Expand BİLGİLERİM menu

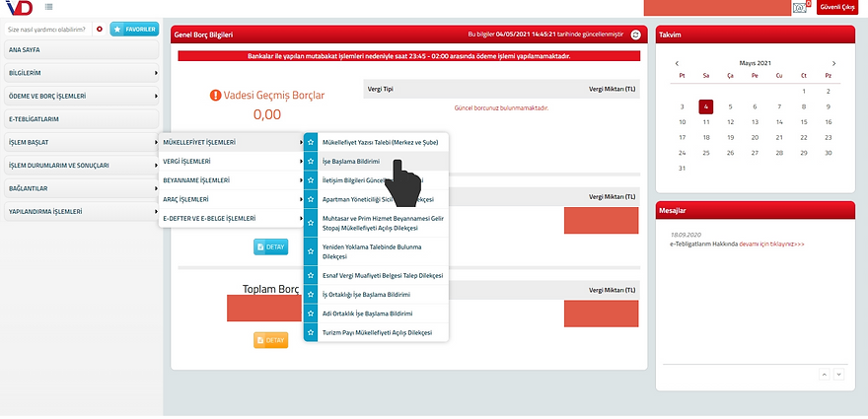click(x=81, y=73)
